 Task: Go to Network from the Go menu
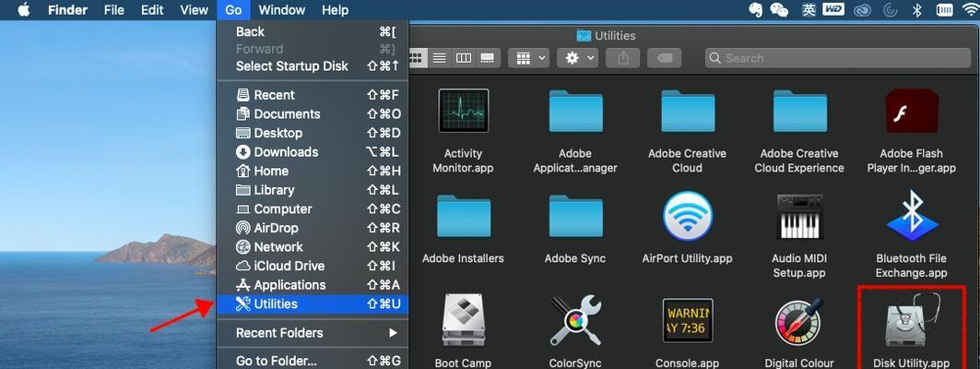click(x=313, y=247)
